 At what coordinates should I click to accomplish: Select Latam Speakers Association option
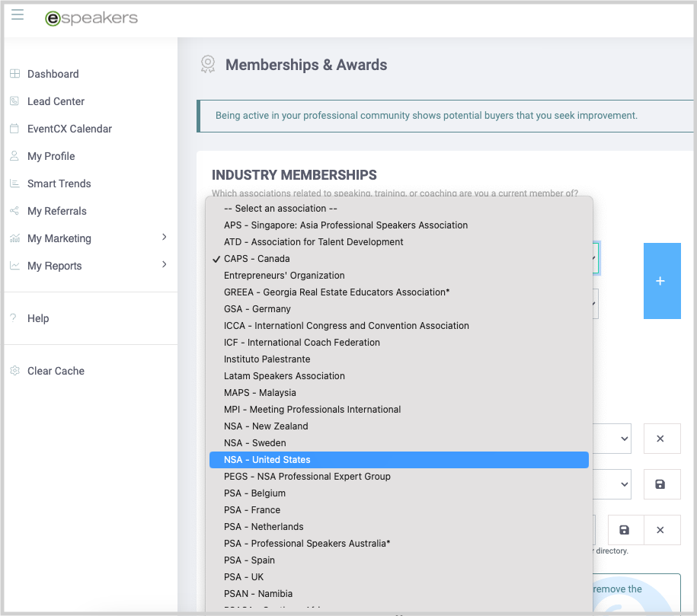pos(398,376)
